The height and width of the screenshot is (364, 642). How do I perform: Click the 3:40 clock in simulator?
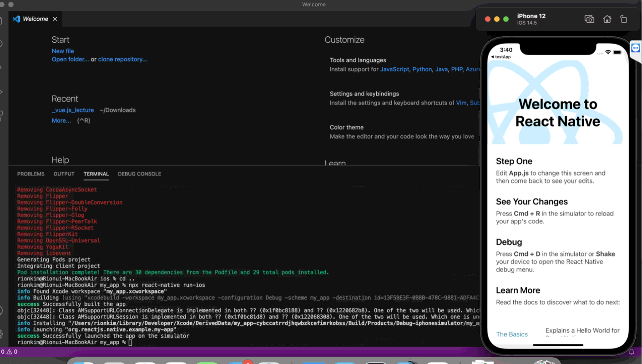pyautogui.click(x=506, y=50)
